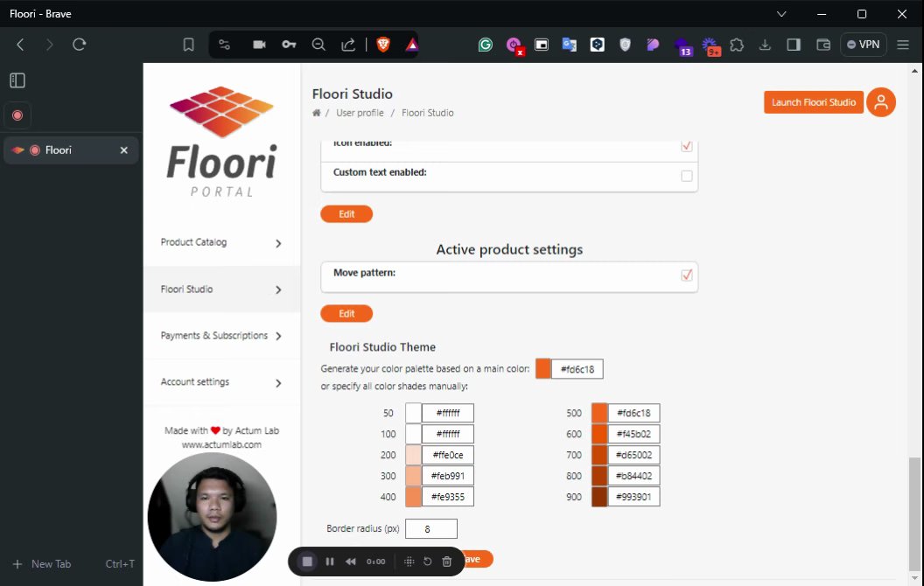The image size is (924, 586).
Task: Stop the screen recording
Action: (307, 562)
